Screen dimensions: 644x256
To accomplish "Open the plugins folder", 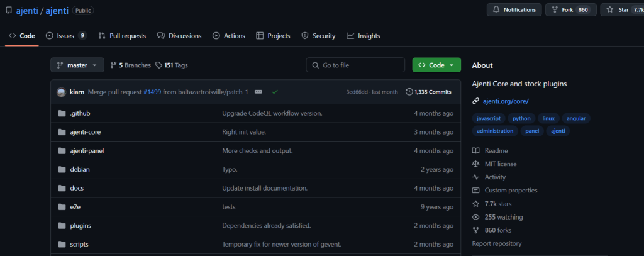I will click(80, 226).
